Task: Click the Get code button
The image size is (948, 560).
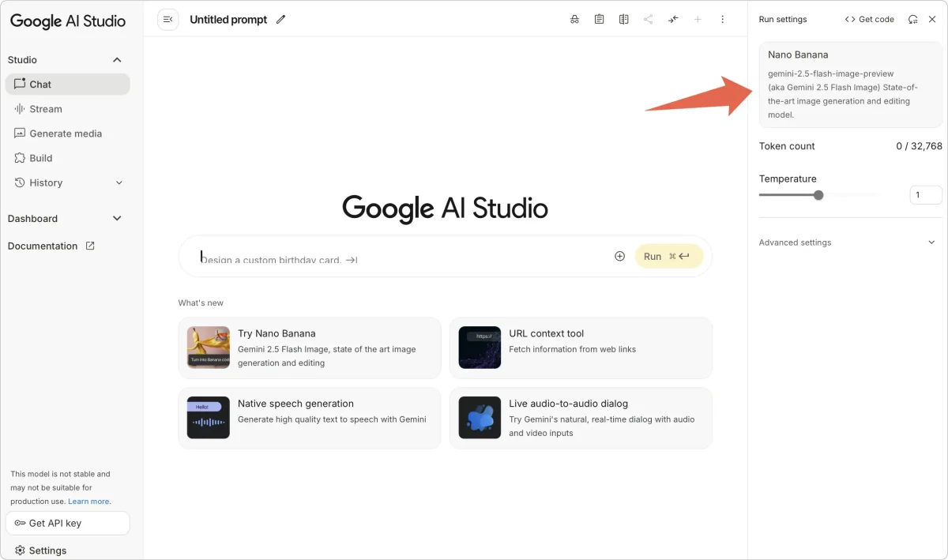Action: 870,19
